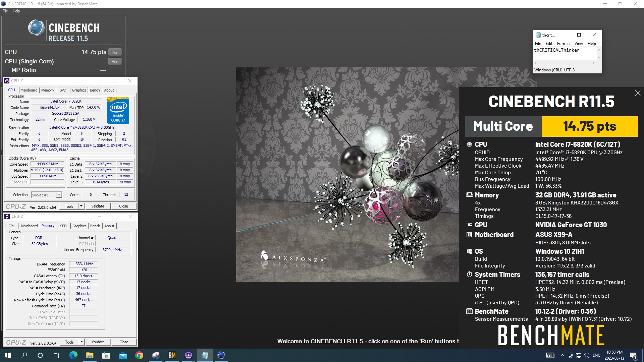This screenshot has height=362, width=644.
Task: Close the BenchMate result overlay
Action: (x=638, y=93)
